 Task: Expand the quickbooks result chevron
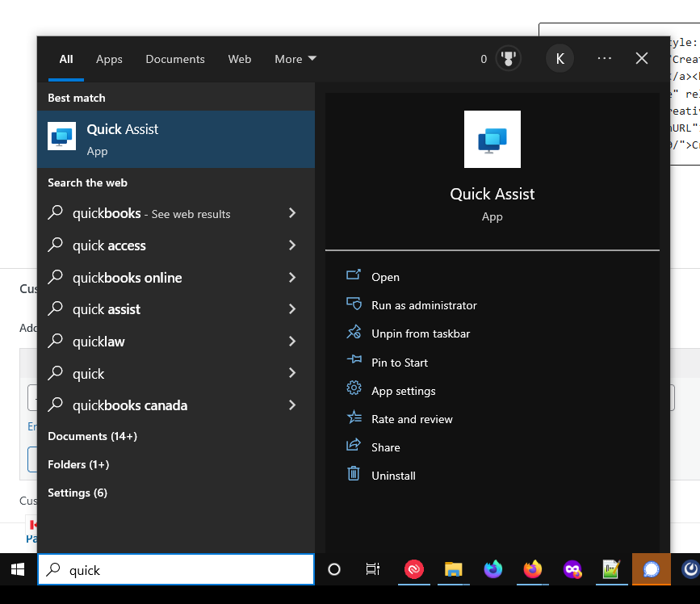(292, 213)
